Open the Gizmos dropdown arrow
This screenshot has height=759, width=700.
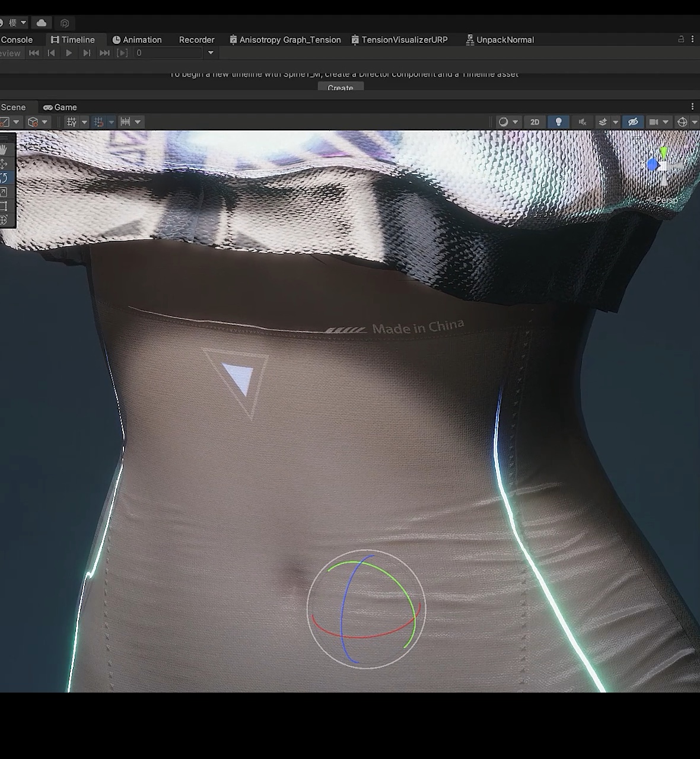tap(695, 122)
